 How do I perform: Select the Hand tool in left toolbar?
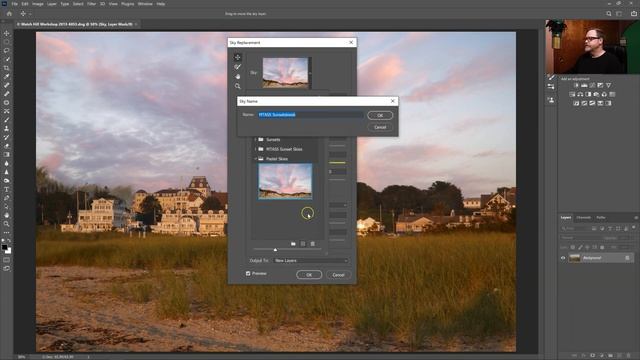tap(7, 215)
